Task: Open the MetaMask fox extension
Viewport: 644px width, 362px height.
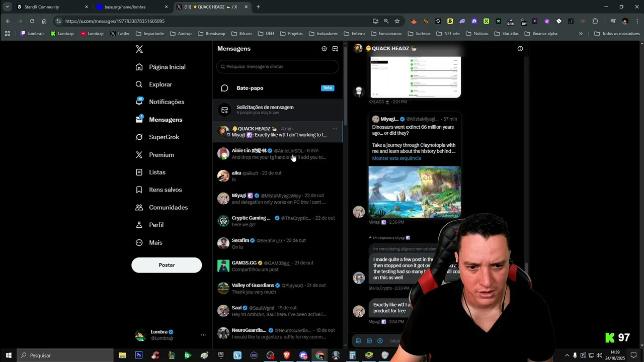Action: [x=414, y=21]
